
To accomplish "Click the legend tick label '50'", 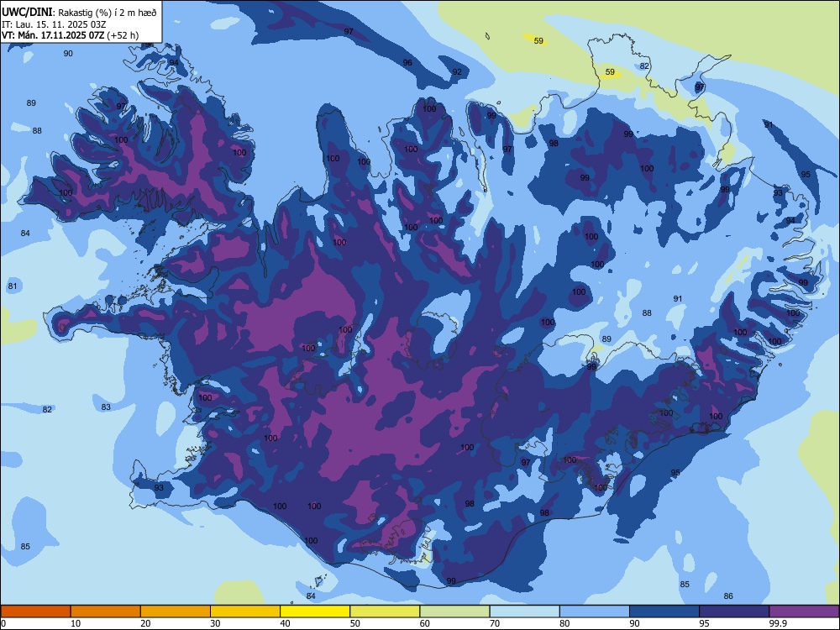I will [x=354, y=623].
